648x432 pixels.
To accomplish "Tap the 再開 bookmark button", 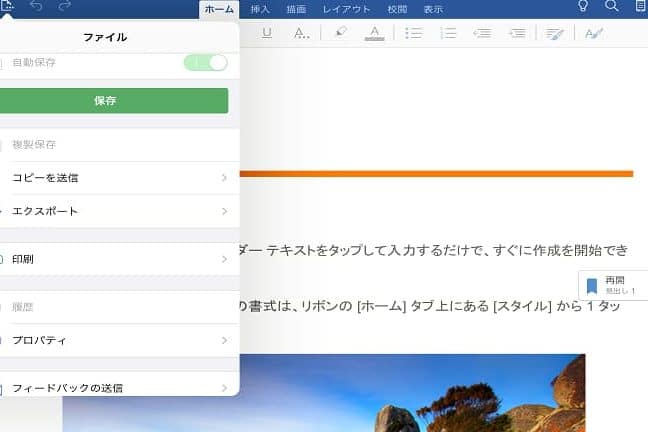I will 610,285.
